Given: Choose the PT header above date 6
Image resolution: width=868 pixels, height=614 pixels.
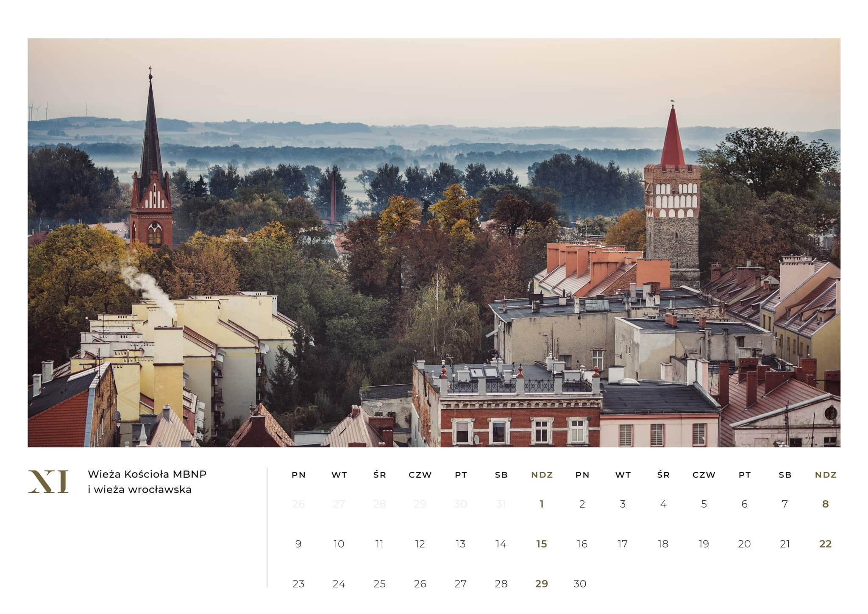Looking at the screenshot, I should point(744,475).
